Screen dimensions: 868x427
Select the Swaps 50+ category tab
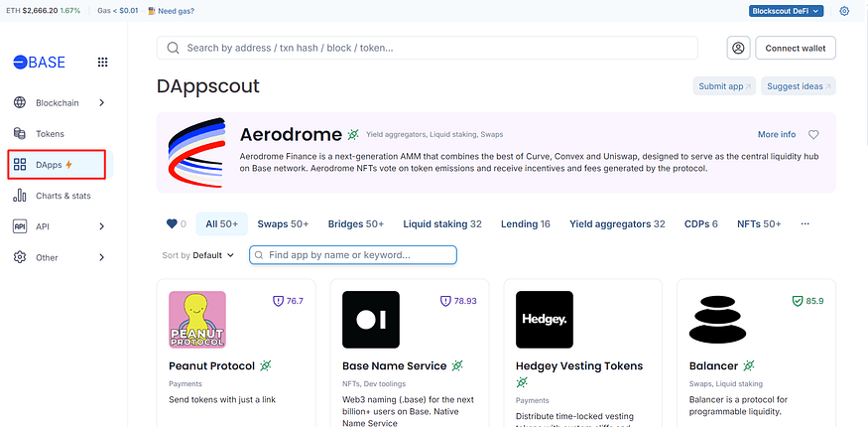(283, 223)
